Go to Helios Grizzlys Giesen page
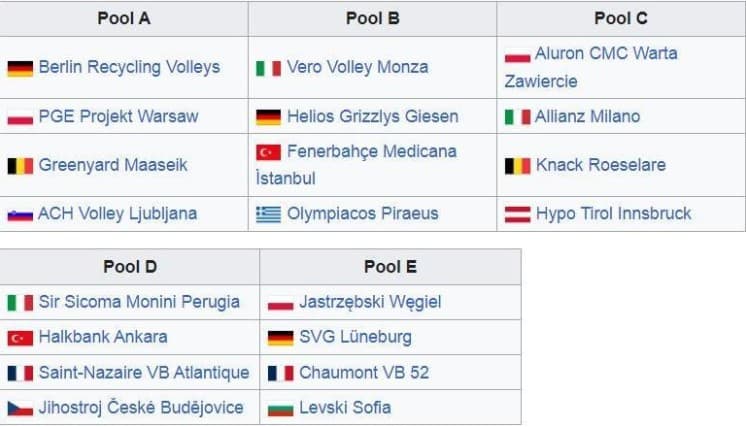This screenshot has height=427, width=746. [372, 116]
